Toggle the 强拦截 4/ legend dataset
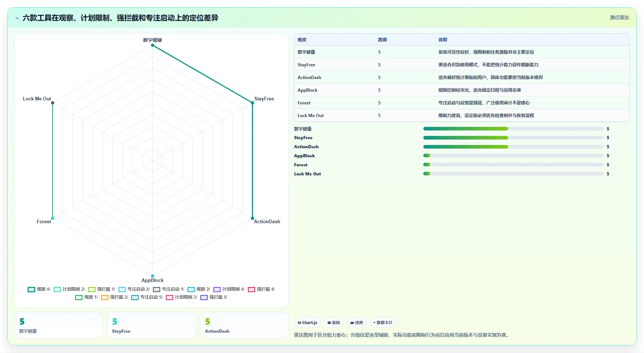The width and height of the screenshot is (644, 353). tap(262, 289)
